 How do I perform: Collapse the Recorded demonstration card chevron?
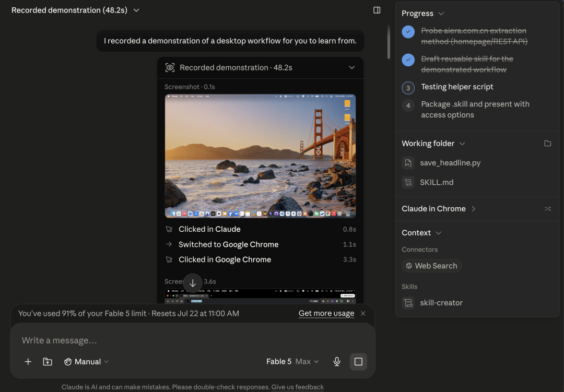(352, 68)
